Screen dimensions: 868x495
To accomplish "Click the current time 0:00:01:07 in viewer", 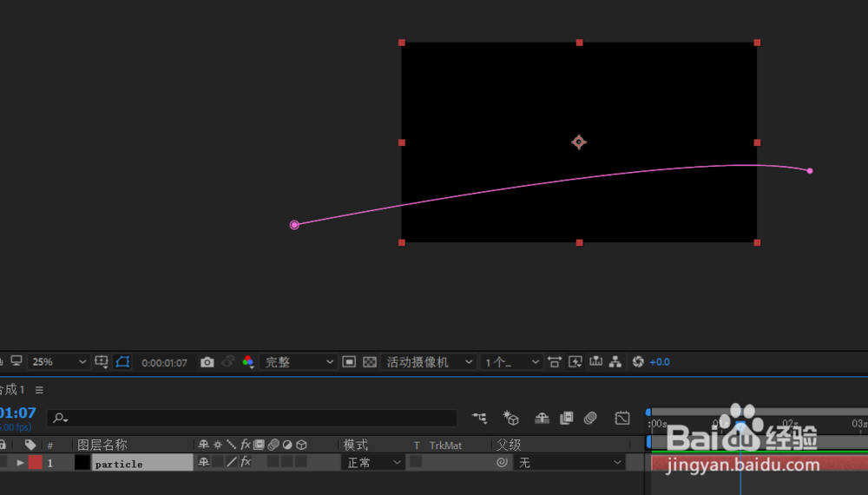I will point(164,363).
